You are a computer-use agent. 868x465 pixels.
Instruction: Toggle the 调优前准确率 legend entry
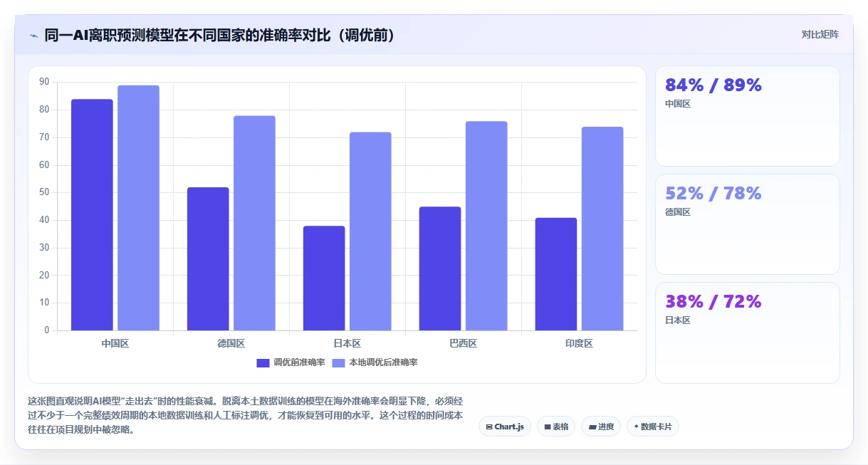pos(291,362)
